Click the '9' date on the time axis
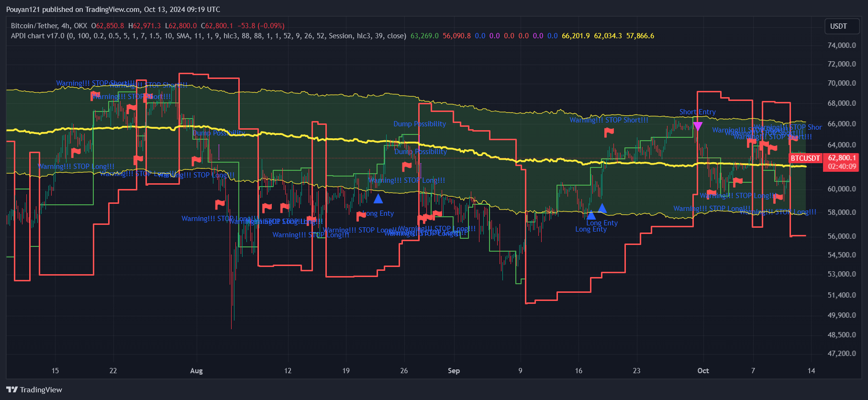The image size is (868, 400). pos(520,371)
